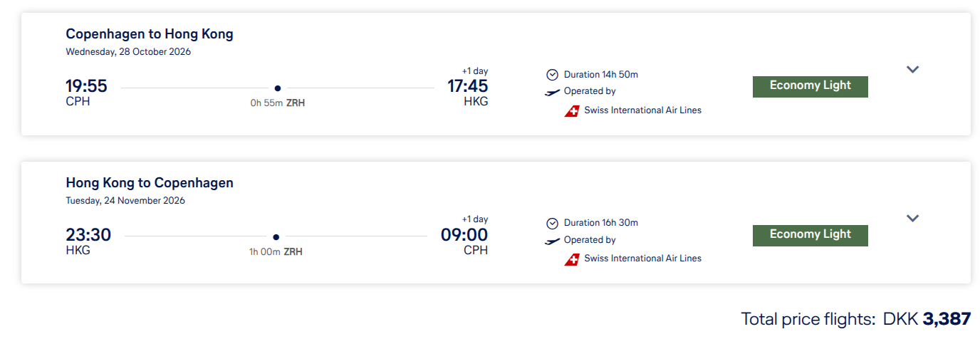Screen dimensions: 980x339
Task: Expand the Copenhagen to Hong Kong flight details
Action: tap(912, 70)
